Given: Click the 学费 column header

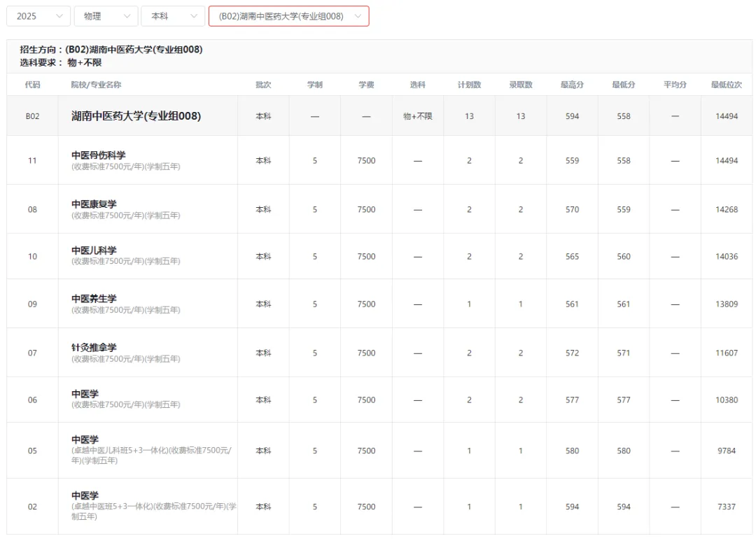Looking at the screenshot, I should point(366,85).
